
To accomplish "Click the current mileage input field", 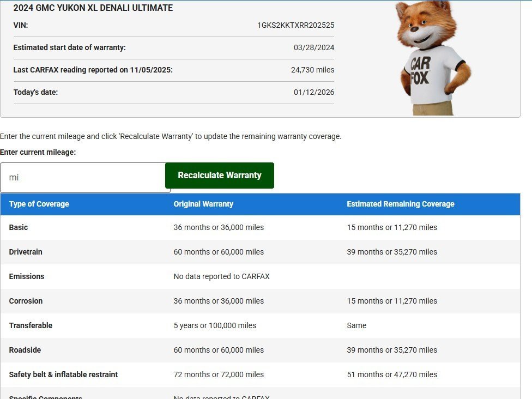I will (85, 178).
